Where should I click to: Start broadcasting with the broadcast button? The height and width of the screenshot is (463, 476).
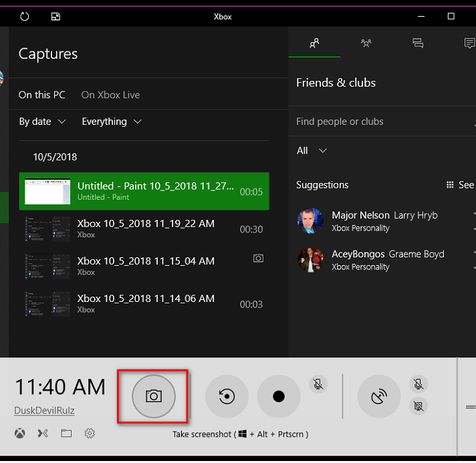pos(379,397)
